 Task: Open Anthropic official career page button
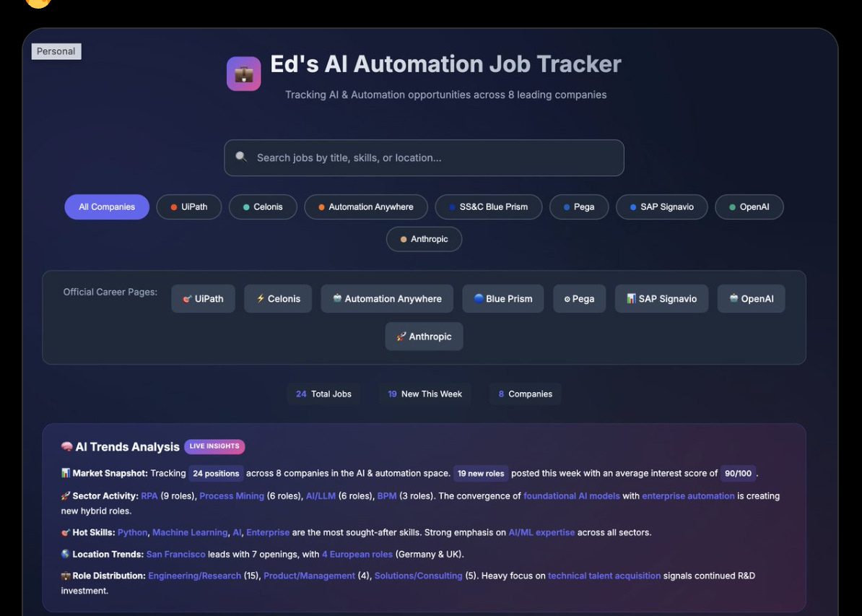424,336
